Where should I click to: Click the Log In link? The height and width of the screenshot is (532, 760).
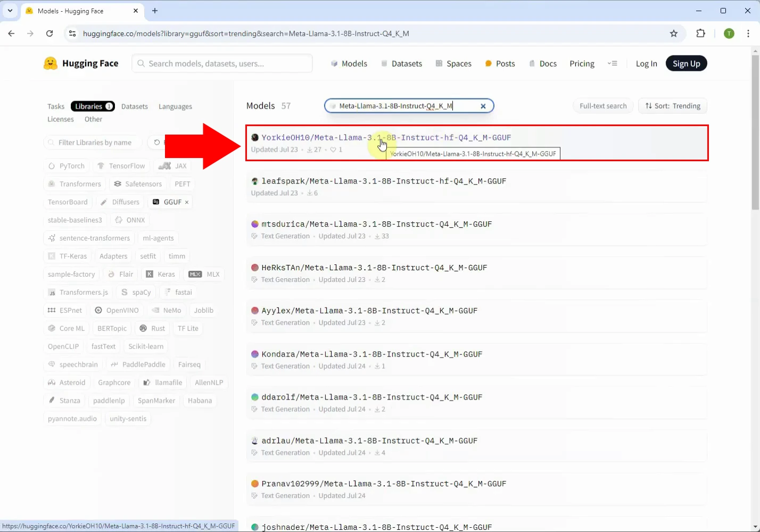click(x=646, y=63)
